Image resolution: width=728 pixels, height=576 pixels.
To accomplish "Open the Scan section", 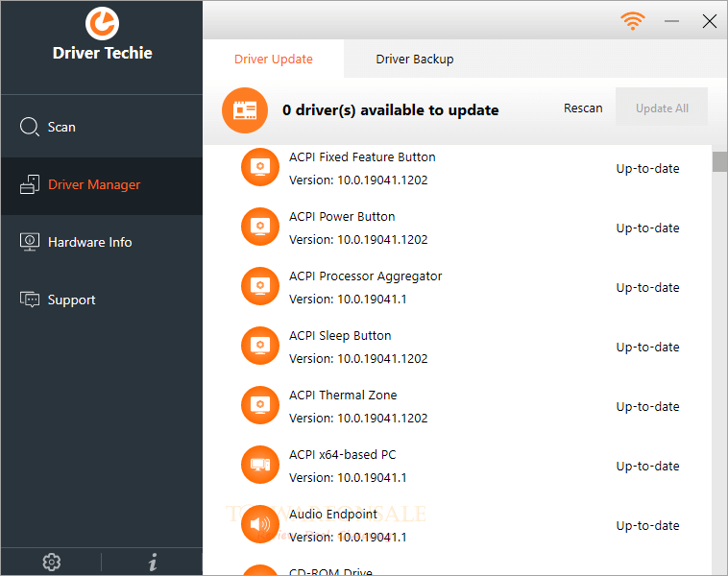I will point(102,127).
